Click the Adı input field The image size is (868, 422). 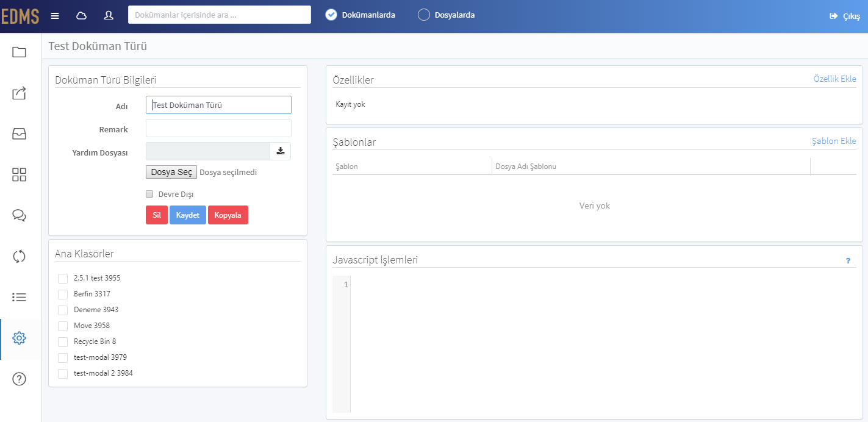(218, 105)
